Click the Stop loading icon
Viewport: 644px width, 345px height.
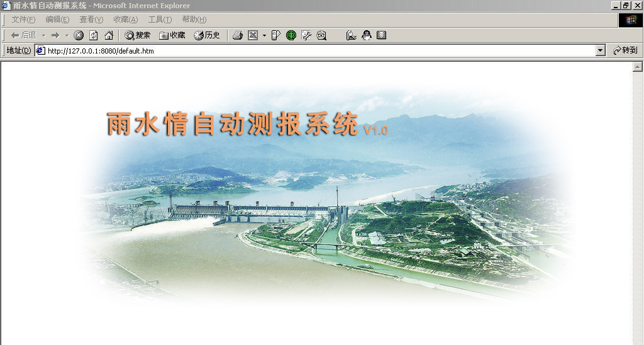pos(79,35)
